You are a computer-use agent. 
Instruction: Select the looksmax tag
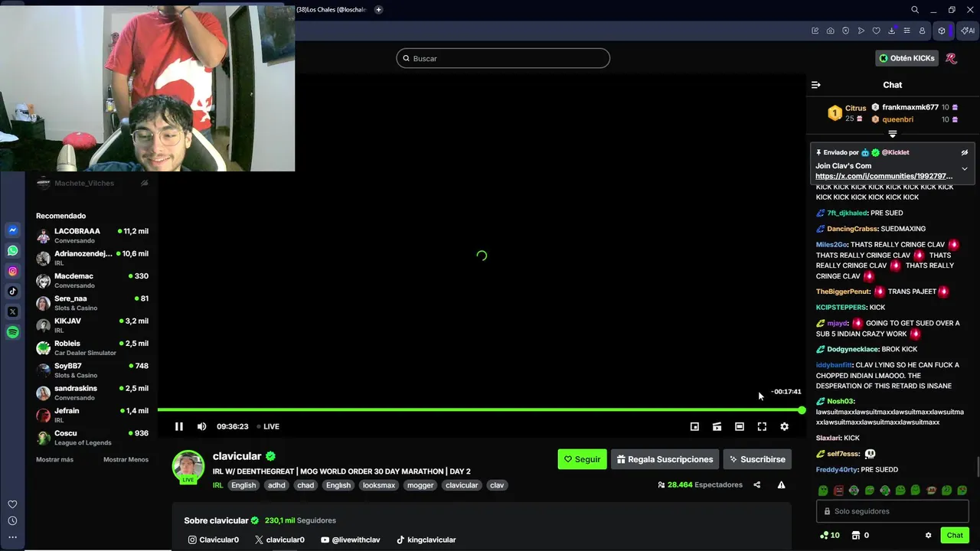(379, 485)
